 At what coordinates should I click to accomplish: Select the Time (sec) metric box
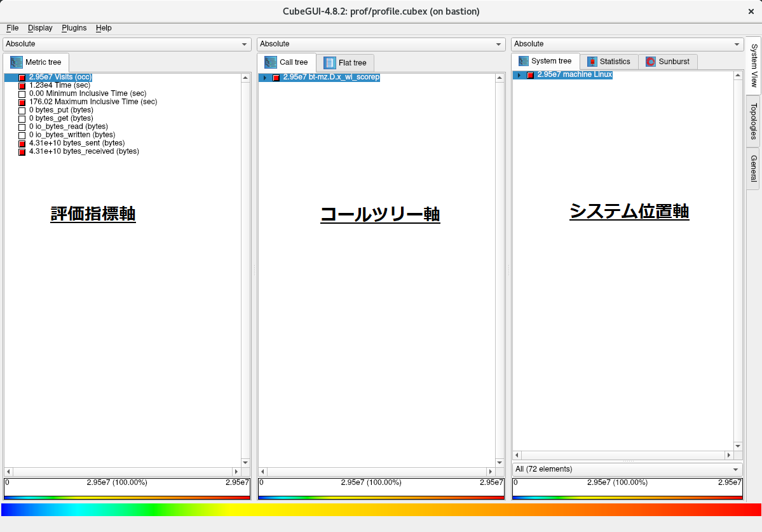[x=22, y=86]
